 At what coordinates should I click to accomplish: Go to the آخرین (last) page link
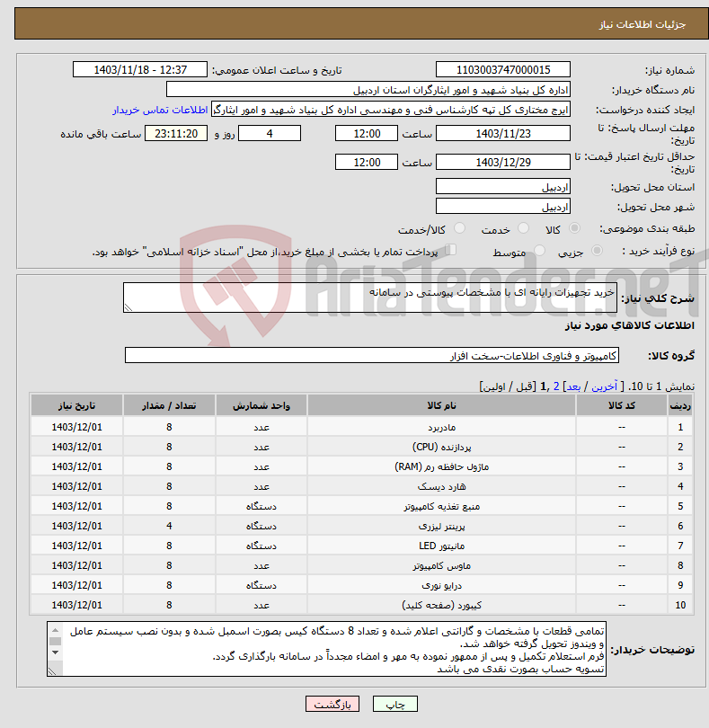(604, 386)
